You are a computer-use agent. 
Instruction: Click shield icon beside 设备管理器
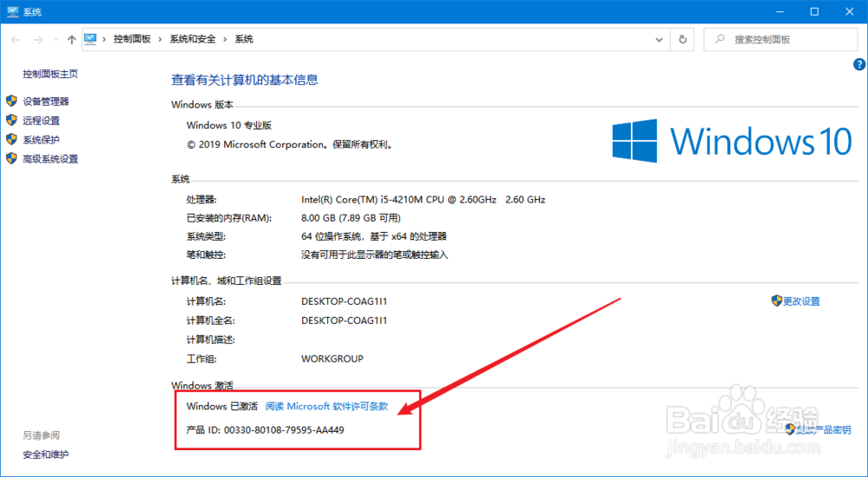pyautogui.click(x=11, y=101)
